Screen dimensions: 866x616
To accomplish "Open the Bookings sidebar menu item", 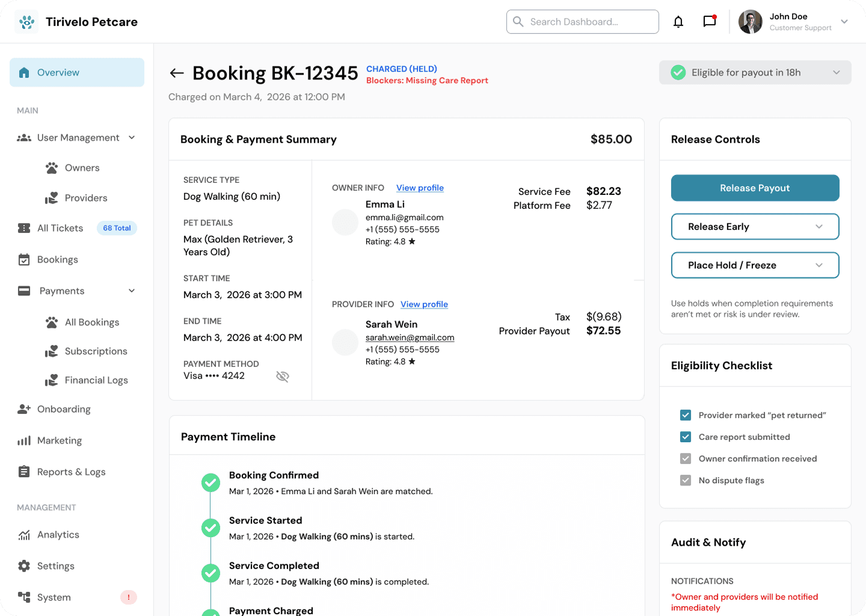I will pyautogui.click(x=57, y=260).
